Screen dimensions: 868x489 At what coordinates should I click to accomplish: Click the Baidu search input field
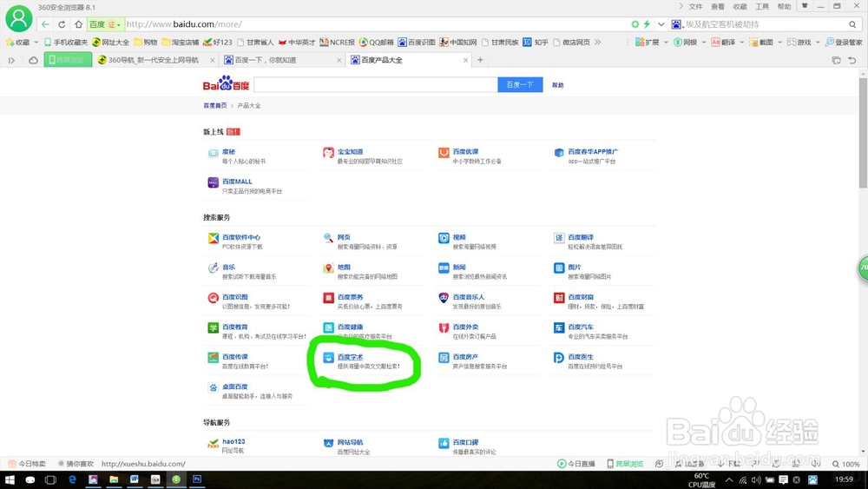[x=375, y=85]
